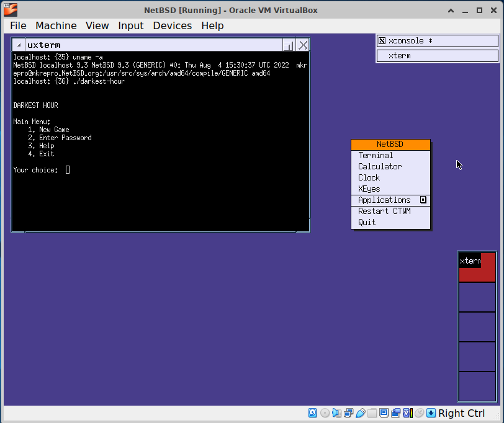
Task: Select xconsole entry in icon manager
Action: pyautogui.click(x=438, y=41)
